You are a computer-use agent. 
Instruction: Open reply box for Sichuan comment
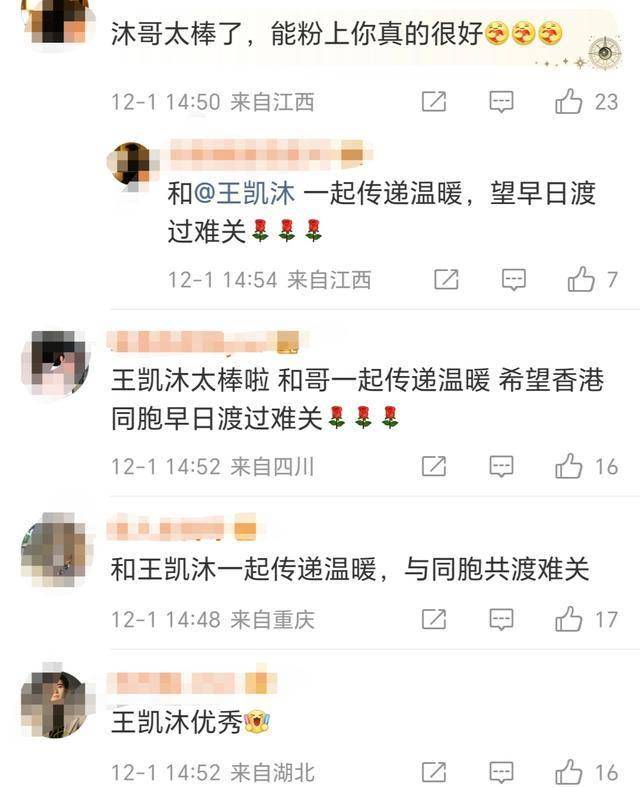pos(501,467)
